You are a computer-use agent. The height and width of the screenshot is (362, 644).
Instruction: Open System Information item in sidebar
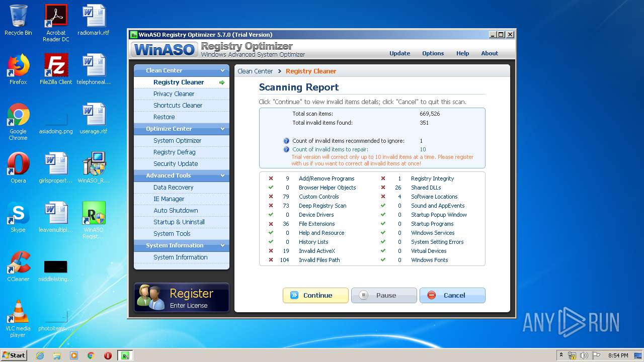(x=182, y=257)
